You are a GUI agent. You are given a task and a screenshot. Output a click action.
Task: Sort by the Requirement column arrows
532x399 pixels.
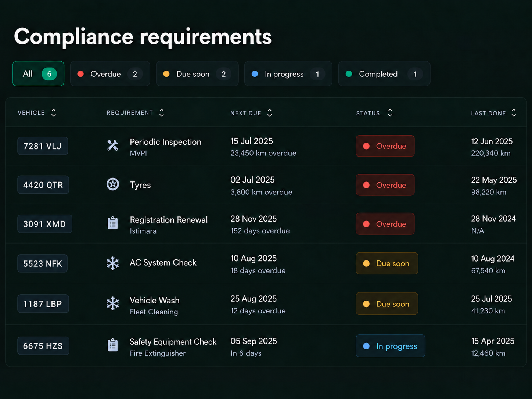[x=162, y=113]
